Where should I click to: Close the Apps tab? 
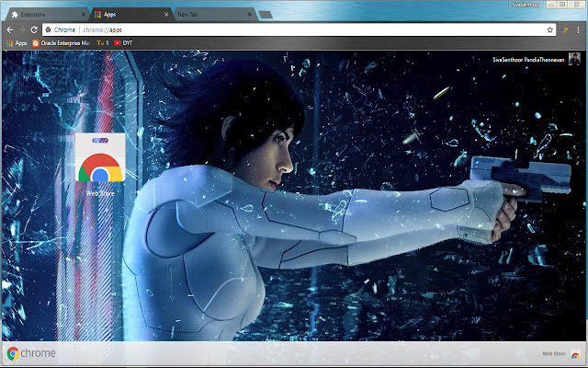tap(166, 15)
